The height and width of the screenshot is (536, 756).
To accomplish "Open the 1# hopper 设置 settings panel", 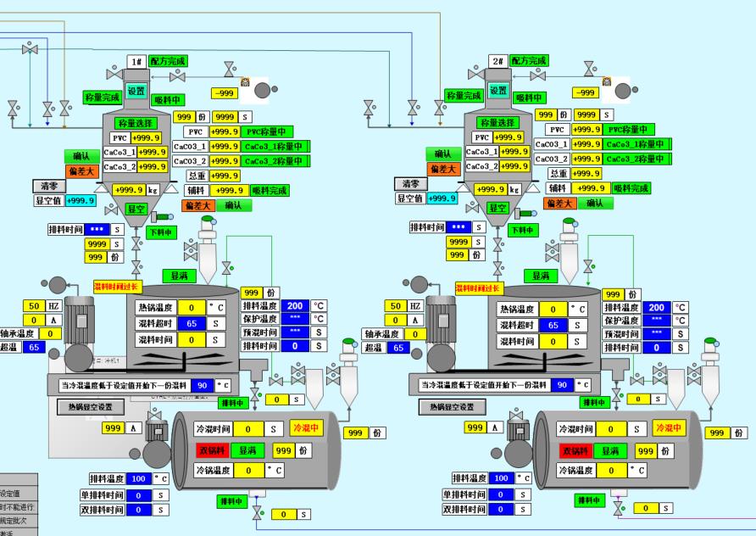I will coord(136,91).
